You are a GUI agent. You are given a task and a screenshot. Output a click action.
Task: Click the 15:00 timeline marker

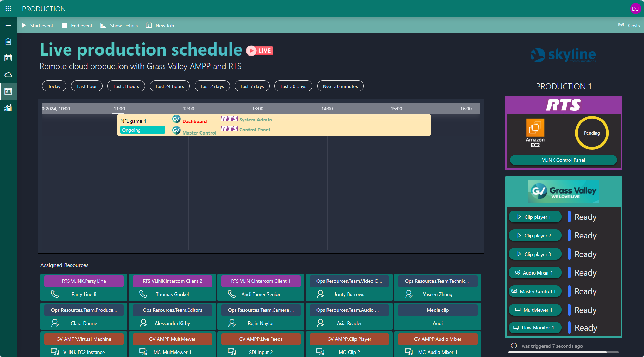396,109
